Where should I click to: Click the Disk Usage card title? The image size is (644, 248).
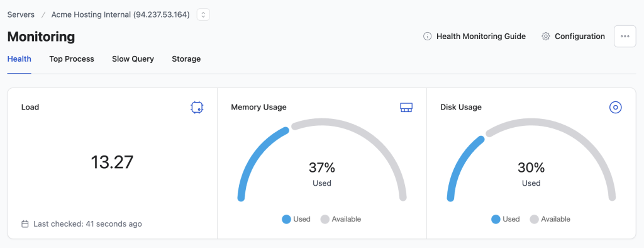click(x=461, y=108)
